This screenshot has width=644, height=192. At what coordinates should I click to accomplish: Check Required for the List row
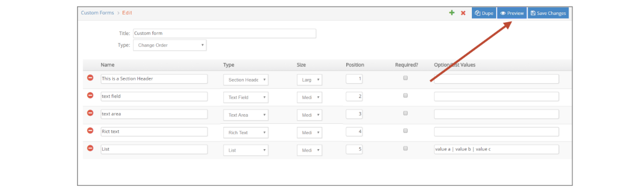tap(405, 148)
